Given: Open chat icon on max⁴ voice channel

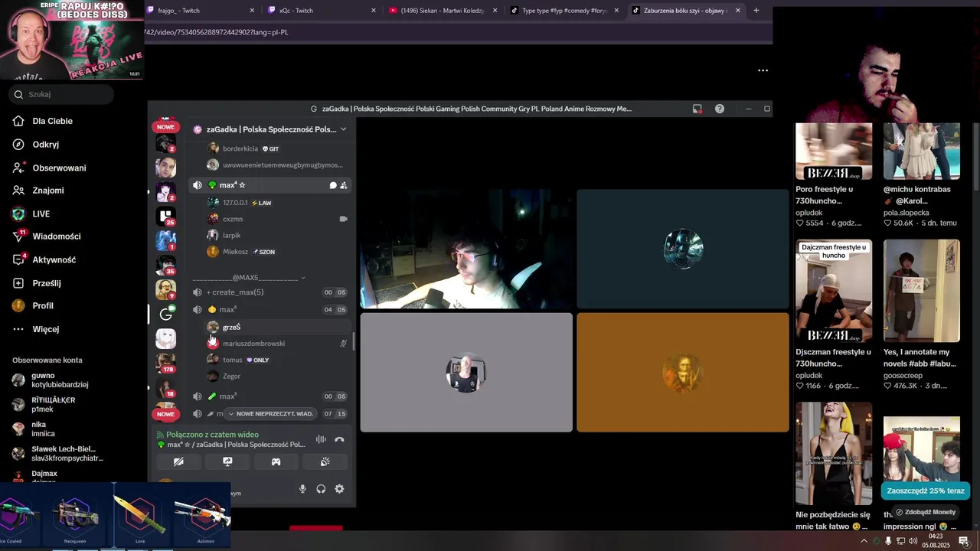Looking at the screenshot, I should click(x=333, y=185).
